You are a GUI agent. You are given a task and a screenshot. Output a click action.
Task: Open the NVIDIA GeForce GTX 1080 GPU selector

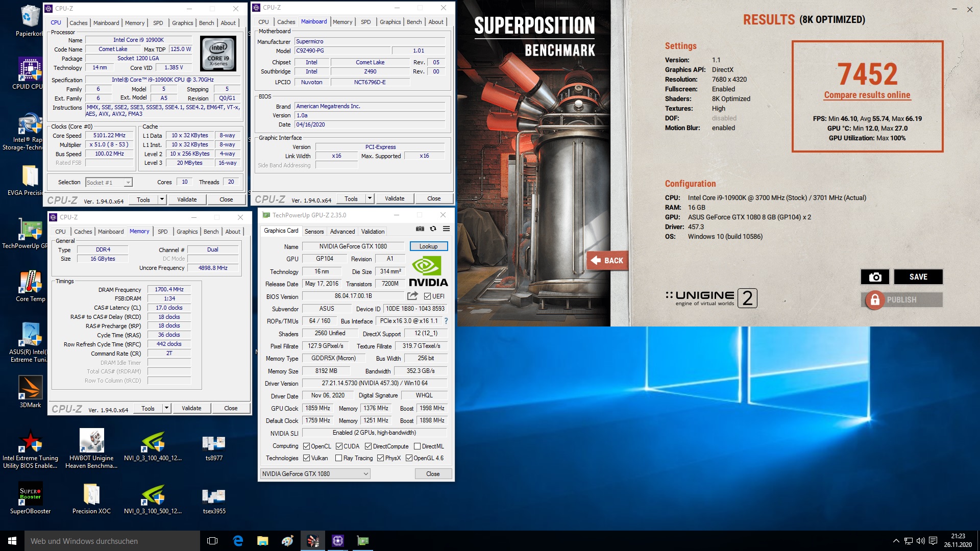(x=315, y=474)
